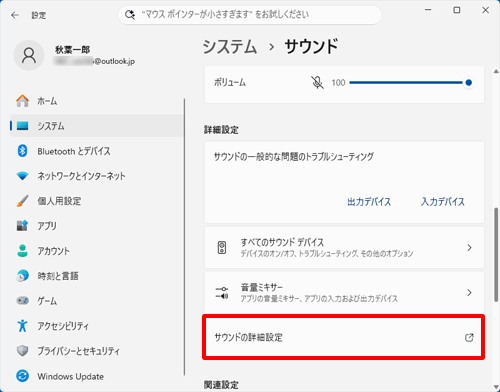
Task: Click the volume value 100
Action: [338, 83]
